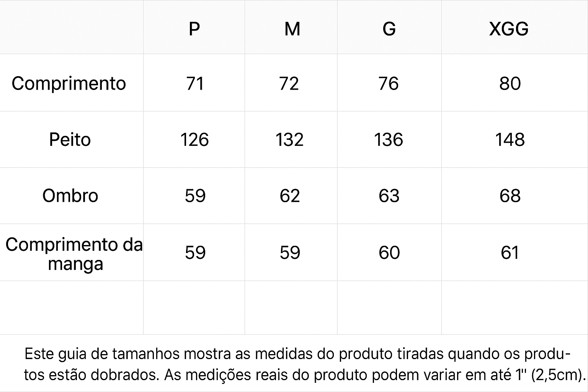Click the G size column header
Screen dimensions: 588x392
389,29
